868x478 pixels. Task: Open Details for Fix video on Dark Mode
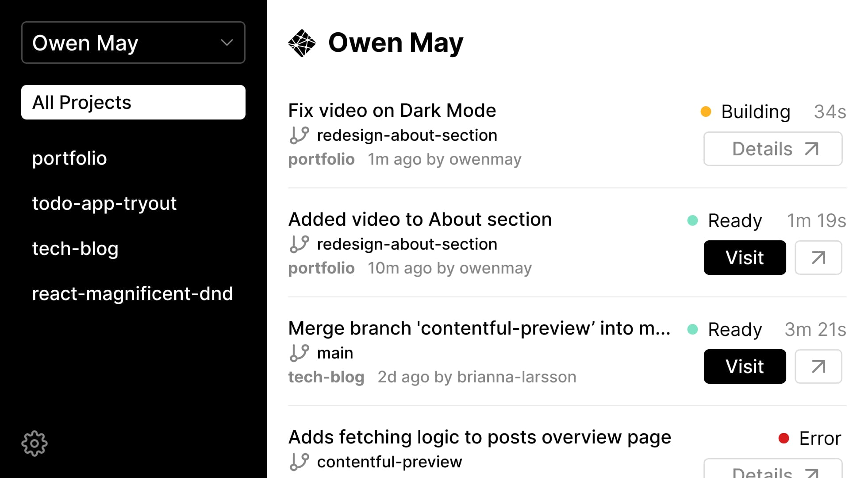(x=772, y=149)
